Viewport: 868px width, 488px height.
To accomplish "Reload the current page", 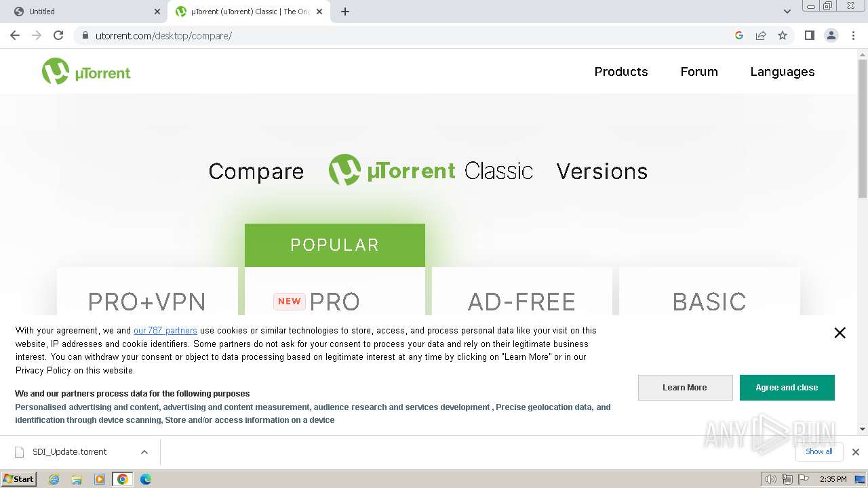I will pyautogui.click(x=58, y=35).
